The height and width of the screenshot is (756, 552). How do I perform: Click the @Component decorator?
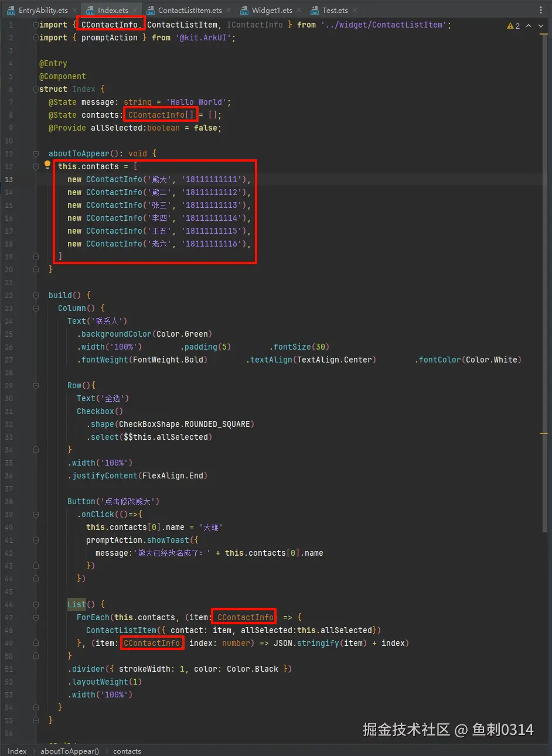pos(63,76)
